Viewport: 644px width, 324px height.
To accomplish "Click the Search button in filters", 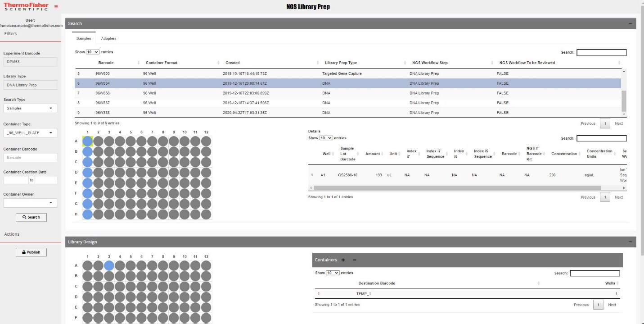I will [31, 217].
